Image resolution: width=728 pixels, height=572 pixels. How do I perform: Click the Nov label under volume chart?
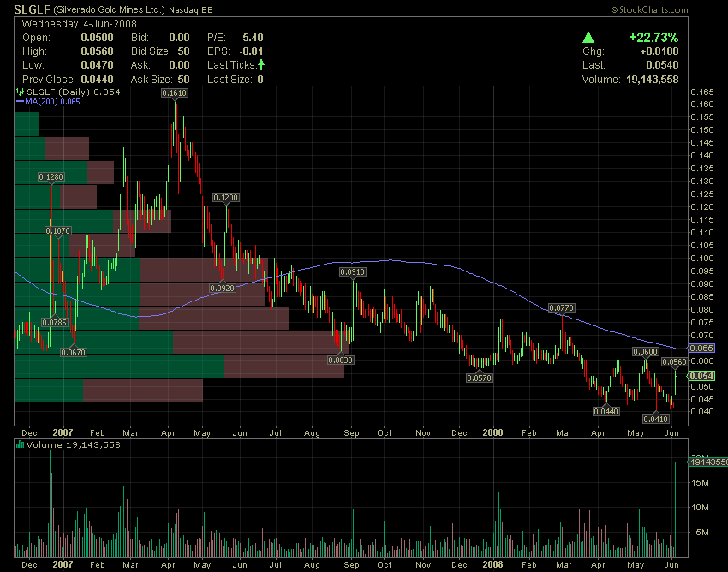pyautogui.click(x=423, y=565)
